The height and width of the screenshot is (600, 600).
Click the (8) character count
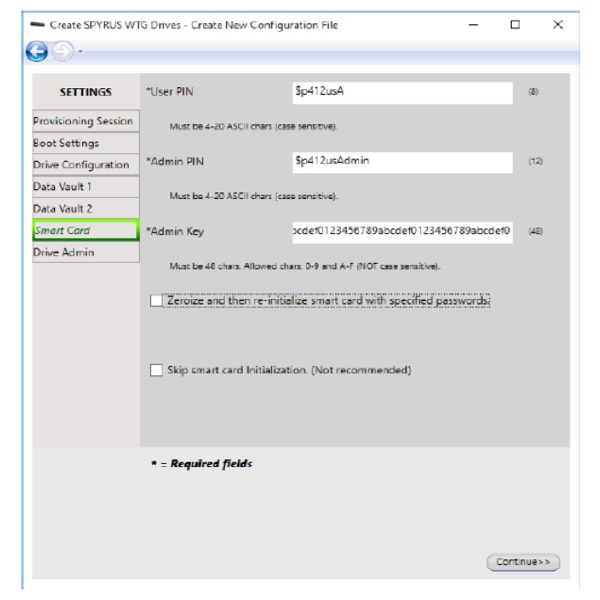coord(533,92)
